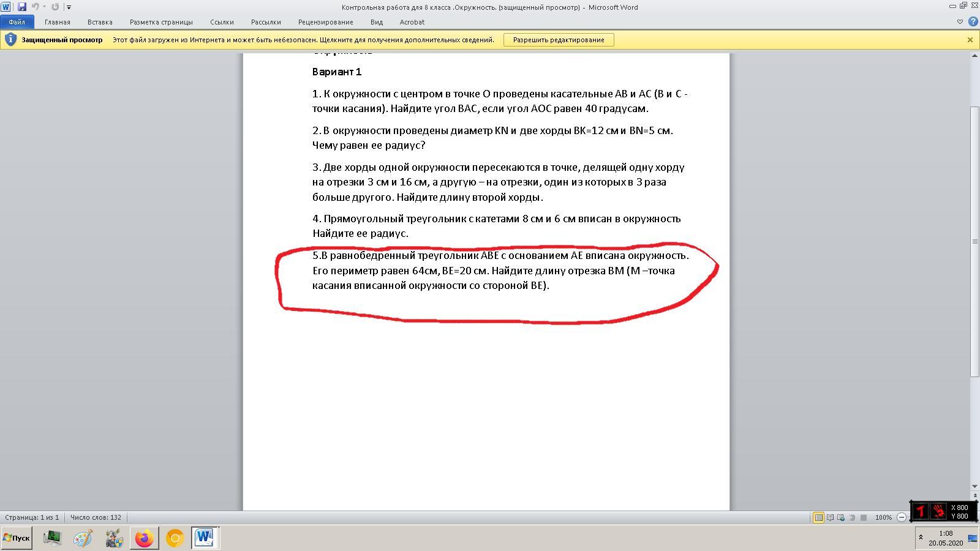This screenshot has height=551, width=980.
Task: Open the Пуск Start menu
Action: tap(17, 538)
